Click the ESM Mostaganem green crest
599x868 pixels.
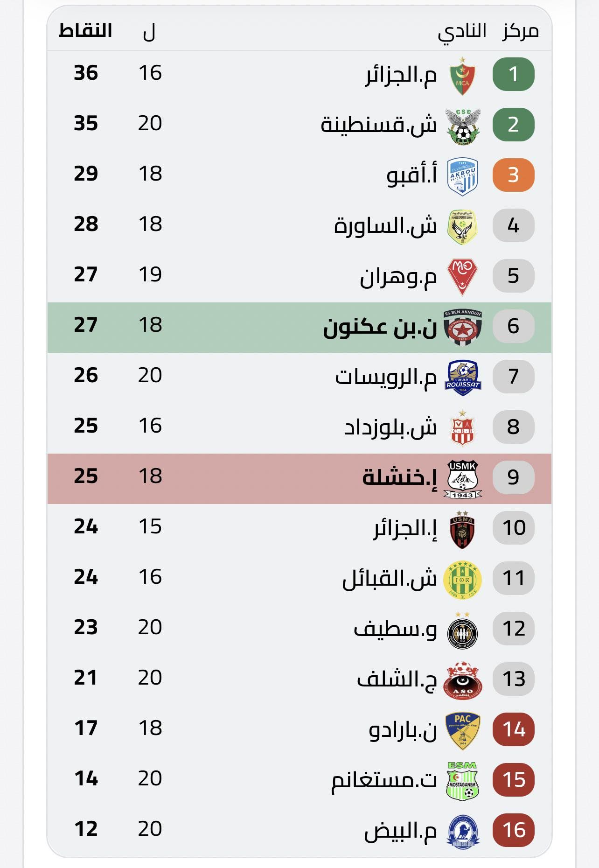pyautogui.click(x=462, y=781)
